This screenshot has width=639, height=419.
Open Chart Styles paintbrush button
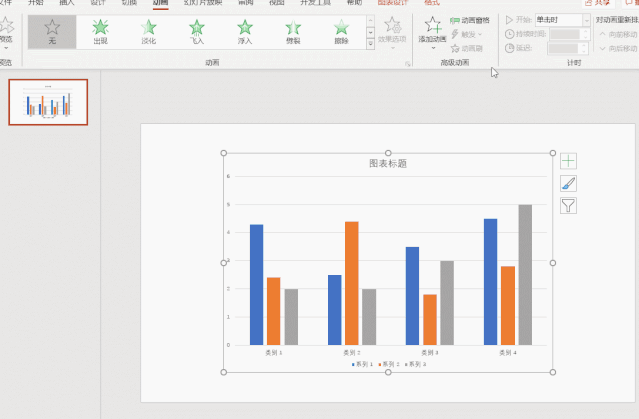pos(568,183)
